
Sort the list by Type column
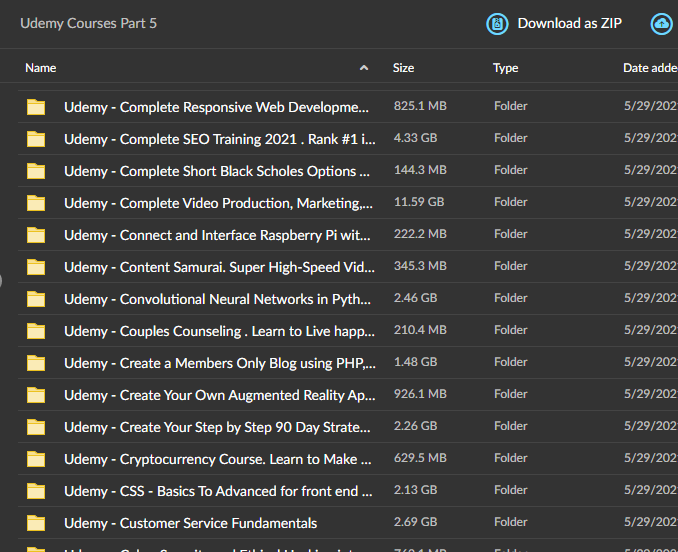point(505,68)
